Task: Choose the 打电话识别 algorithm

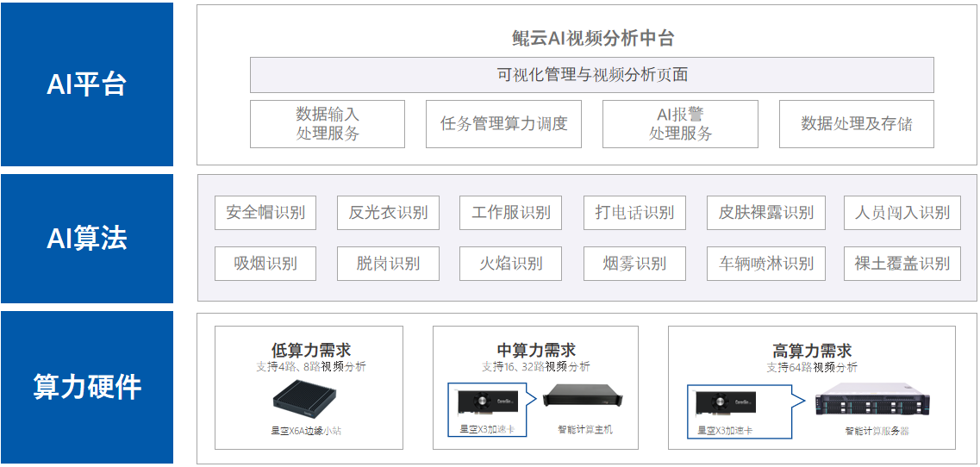Action: (634, 213)
